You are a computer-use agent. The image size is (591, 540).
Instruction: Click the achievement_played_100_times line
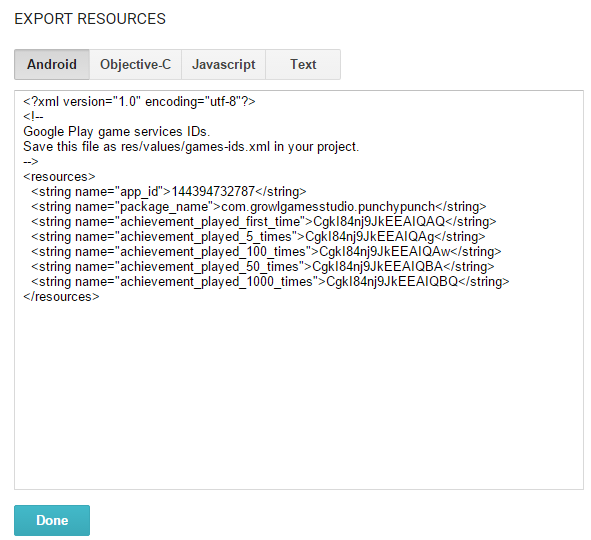[x=266, y=252]
